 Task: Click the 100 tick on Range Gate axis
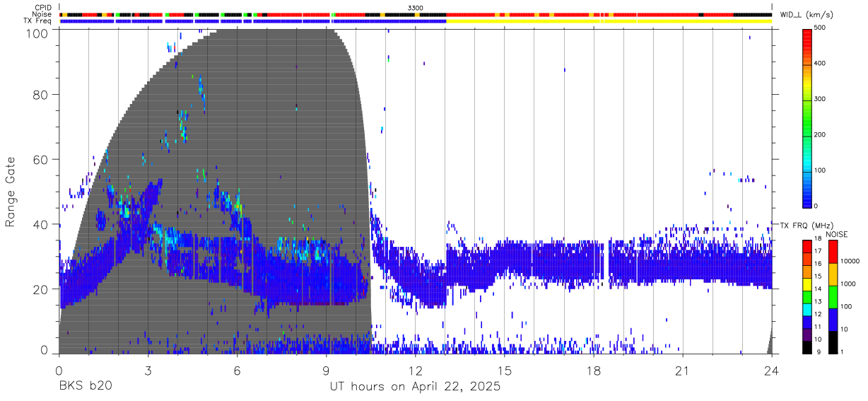coord(38,33)
